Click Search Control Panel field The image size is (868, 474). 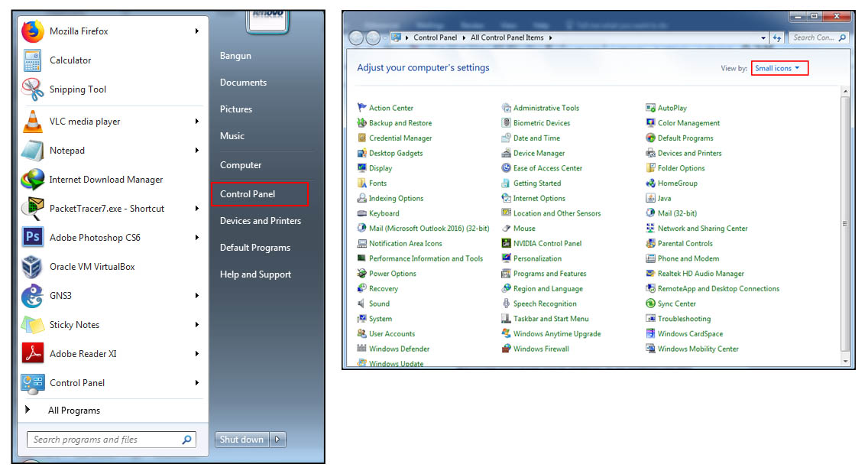click(x=819, y=37)
